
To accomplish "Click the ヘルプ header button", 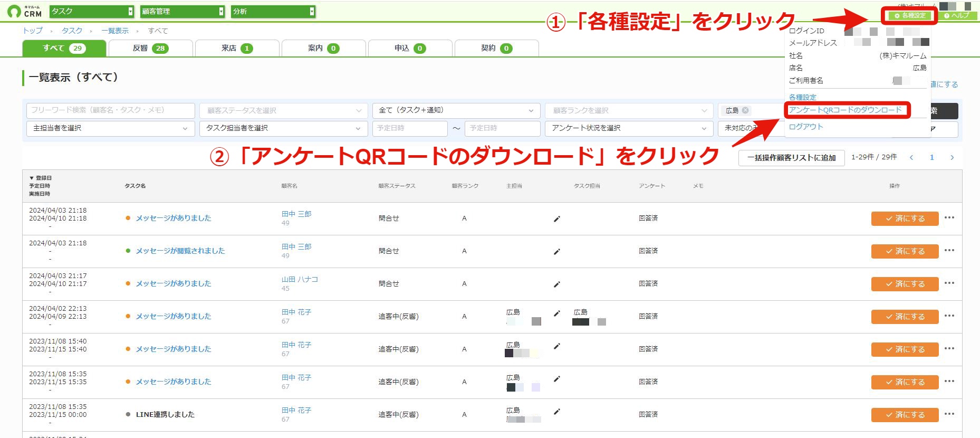I will click(957, 15).
